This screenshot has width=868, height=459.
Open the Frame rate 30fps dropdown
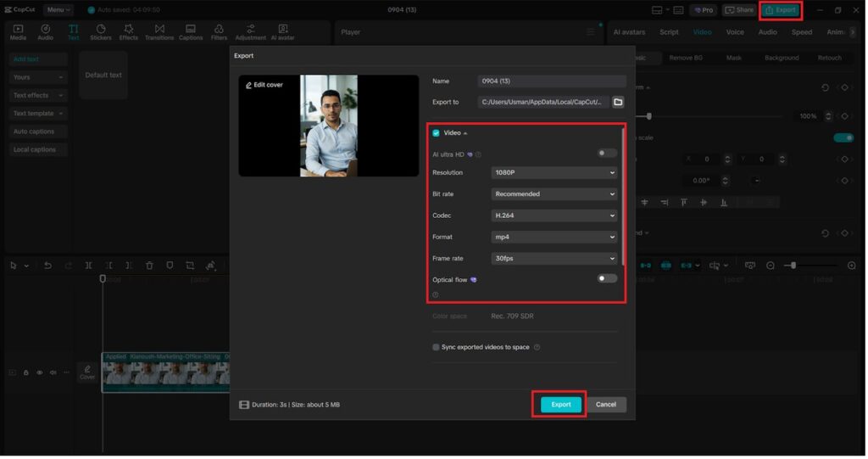pos(554,259)
